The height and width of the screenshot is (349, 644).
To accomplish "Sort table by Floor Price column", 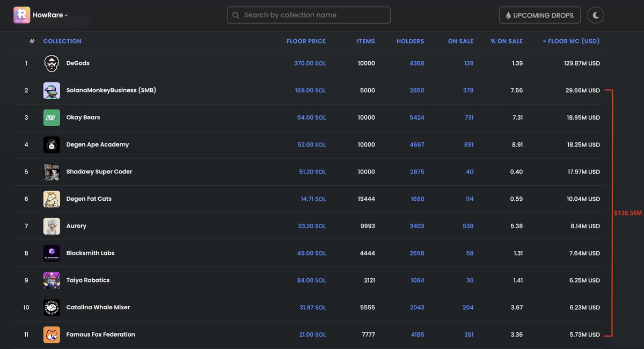I will (x=306, y=41).
